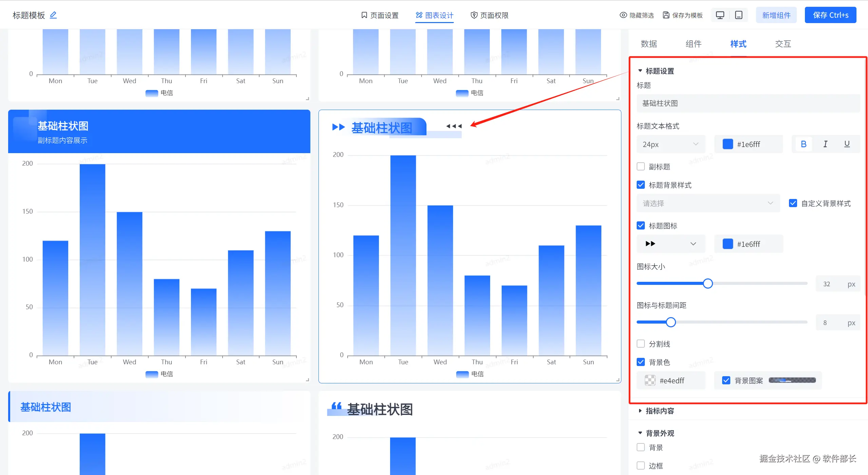Screen dimensions: 868x475
Task: Click the 图标大小 slider handle
Action: 708,284
